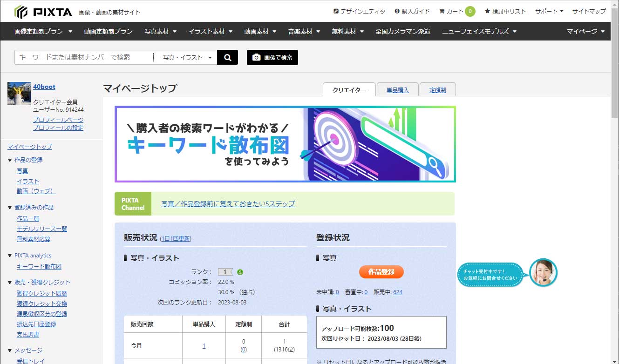The image size is (619, 364).
Task: Open the shopping cart
Action: (456, 11)
